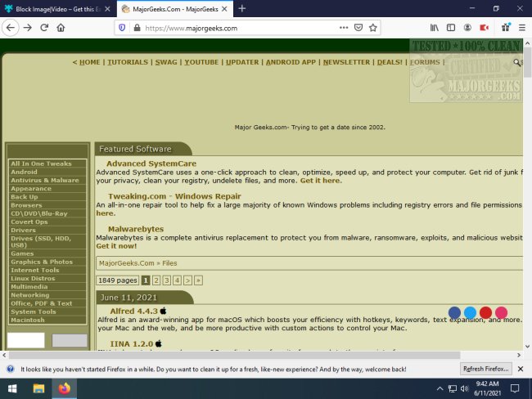Open Alfred 4.4.3 download link

tap(133, 311)
